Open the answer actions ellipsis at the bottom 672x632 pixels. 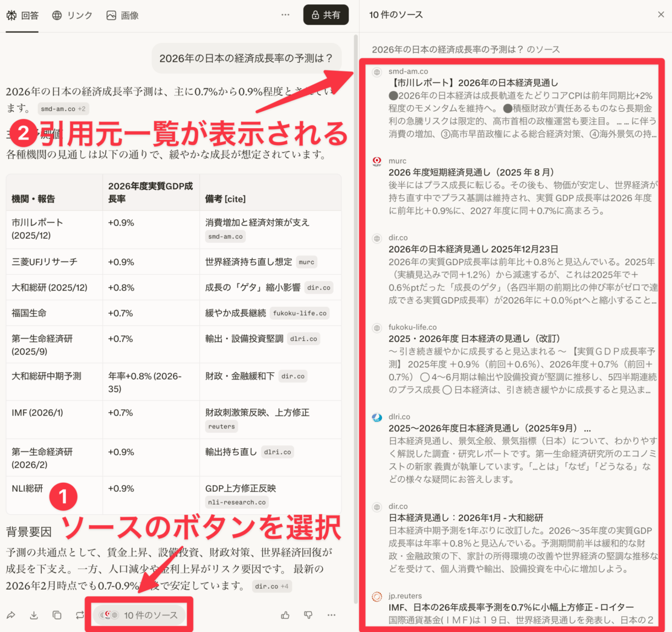tap(331, 614)
